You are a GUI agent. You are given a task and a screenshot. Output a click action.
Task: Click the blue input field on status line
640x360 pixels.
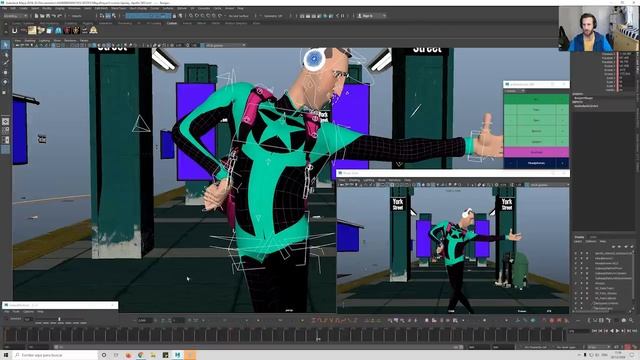[148, 16]
